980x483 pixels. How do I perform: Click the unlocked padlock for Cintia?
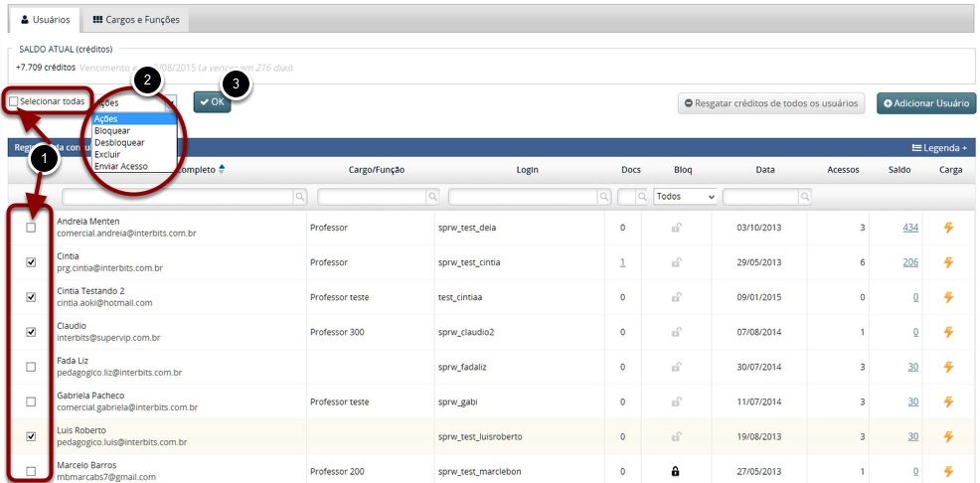pyautogui.click(x=676, y=262)
